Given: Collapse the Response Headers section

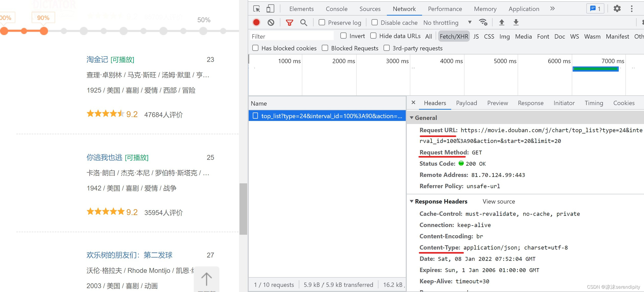Looking at the screenshot, I should (x=412, y=201).
